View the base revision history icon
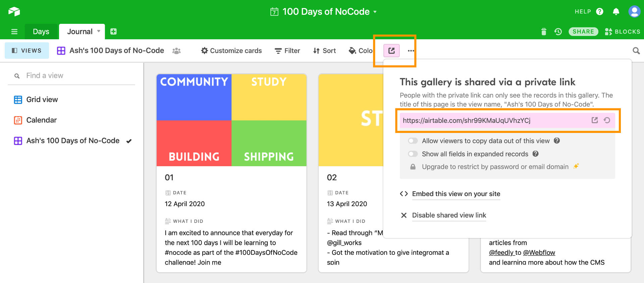644x283 pixels. 558,32
